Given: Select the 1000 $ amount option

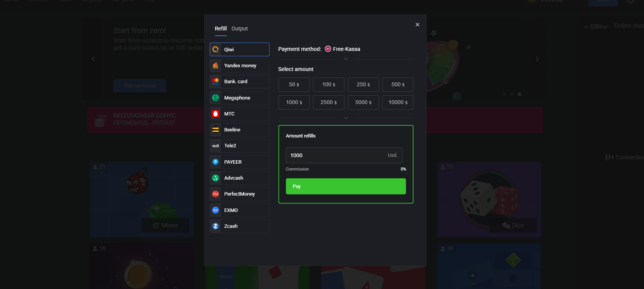Looking at the screenshot, I should 294,103.
